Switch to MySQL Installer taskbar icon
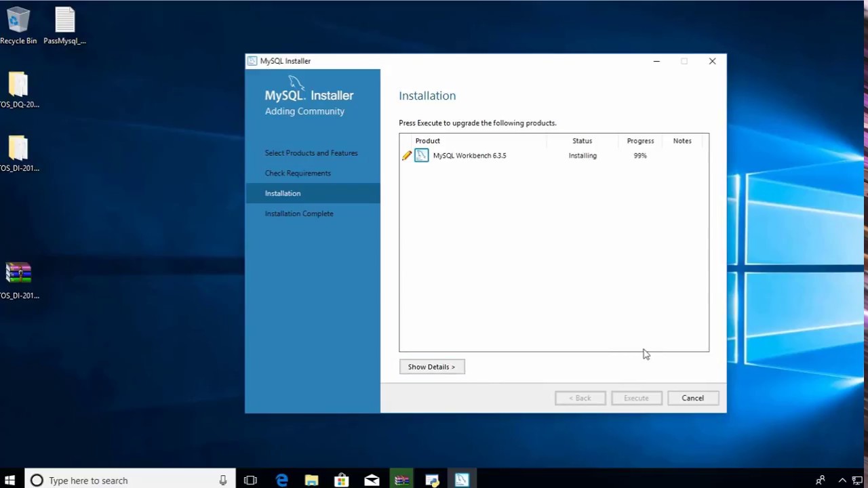The height and width of the screenshot is (488, 868). click(462, 481)
